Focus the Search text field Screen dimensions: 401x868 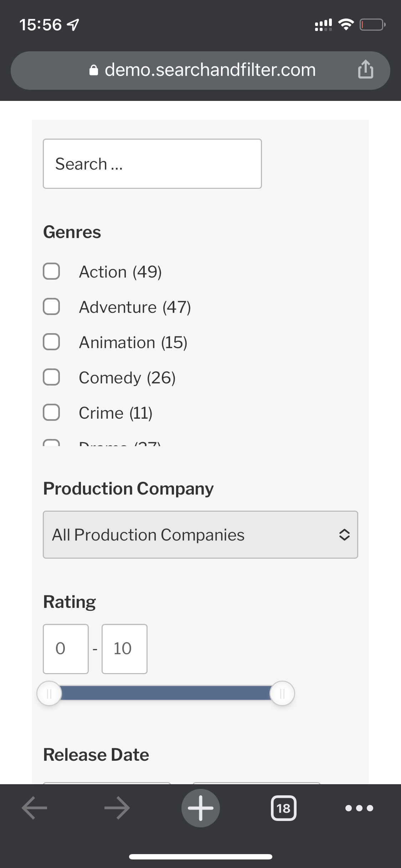[152, 164]
